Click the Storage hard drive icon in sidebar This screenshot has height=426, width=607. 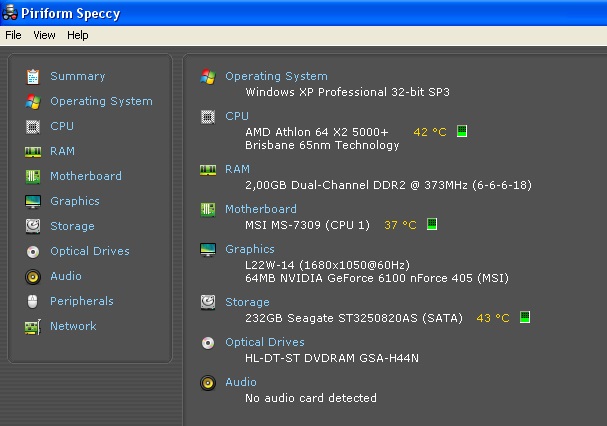tap(33, 226)
